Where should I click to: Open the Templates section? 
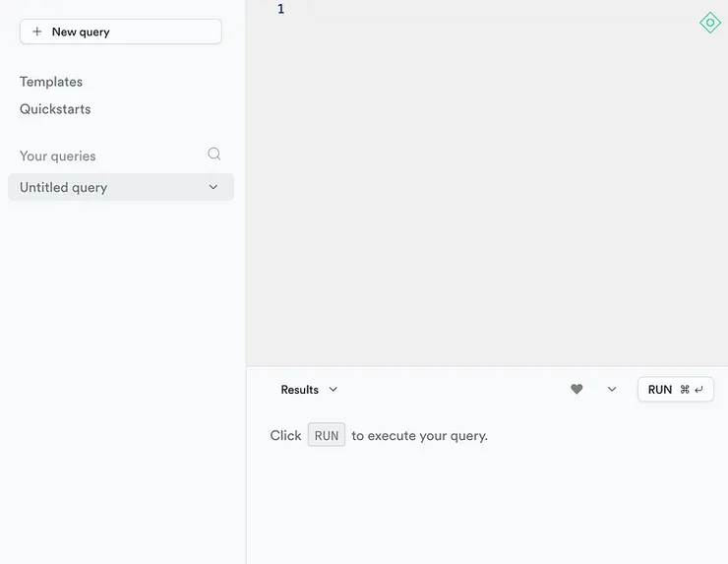(51, 82)
